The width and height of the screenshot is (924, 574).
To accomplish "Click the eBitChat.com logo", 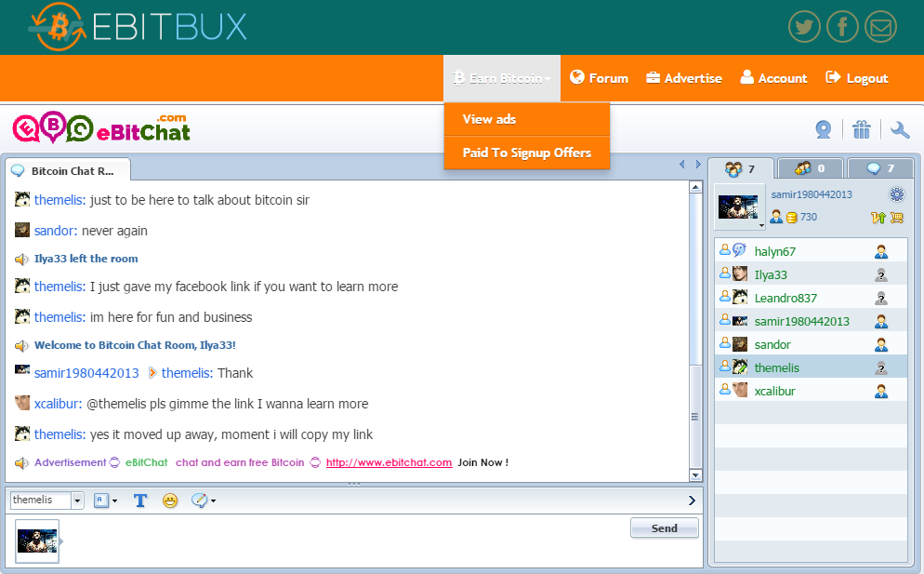I will pyautogui.click(x=101, y=127).
